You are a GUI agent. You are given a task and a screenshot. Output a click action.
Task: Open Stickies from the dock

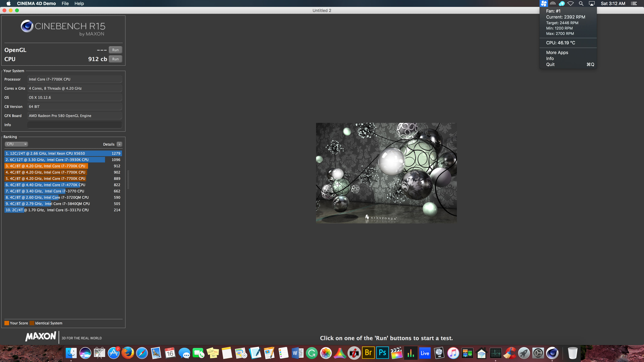click(213, 353)
